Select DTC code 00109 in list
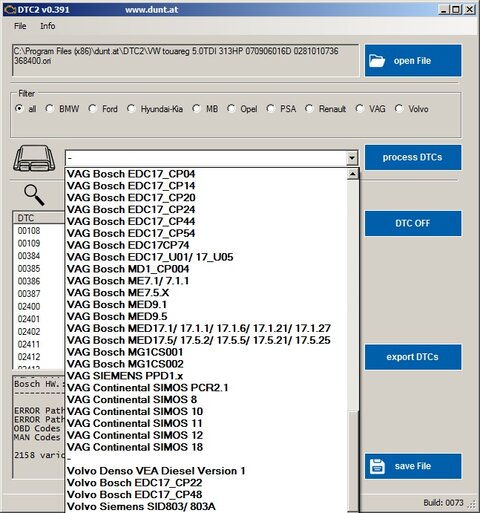 pos(29,243)
